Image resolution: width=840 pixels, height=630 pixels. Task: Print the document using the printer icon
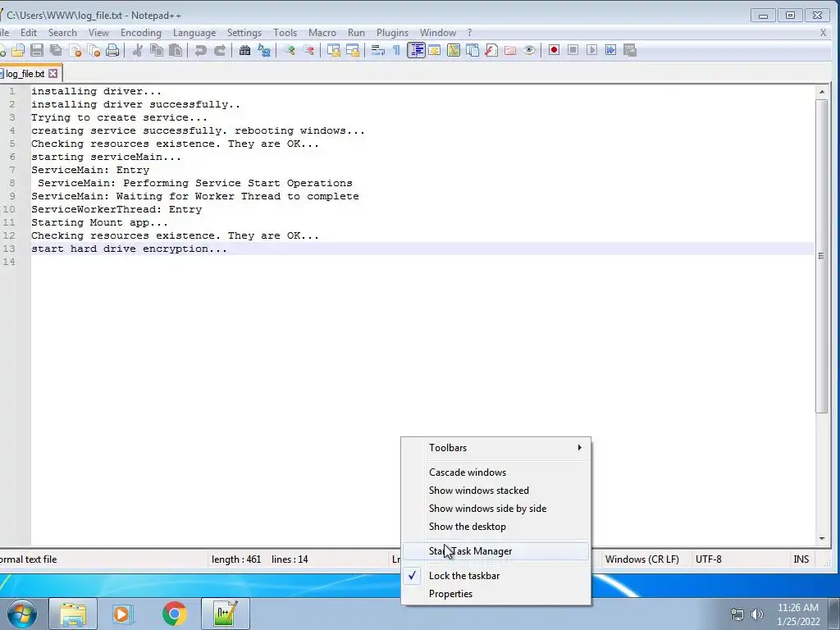(x=112, y=50)
